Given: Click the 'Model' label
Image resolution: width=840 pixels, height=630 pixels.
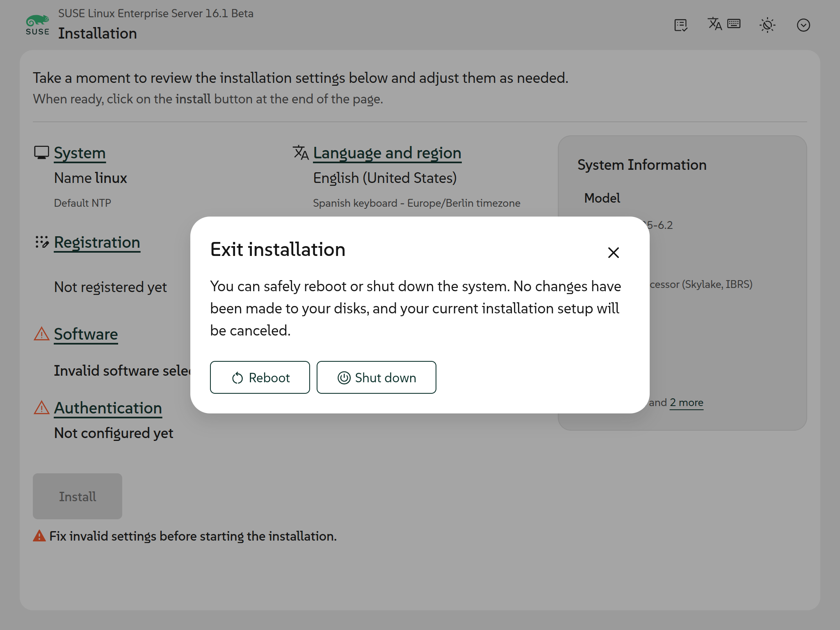Looking at the screenshot, I should (602, 198).
